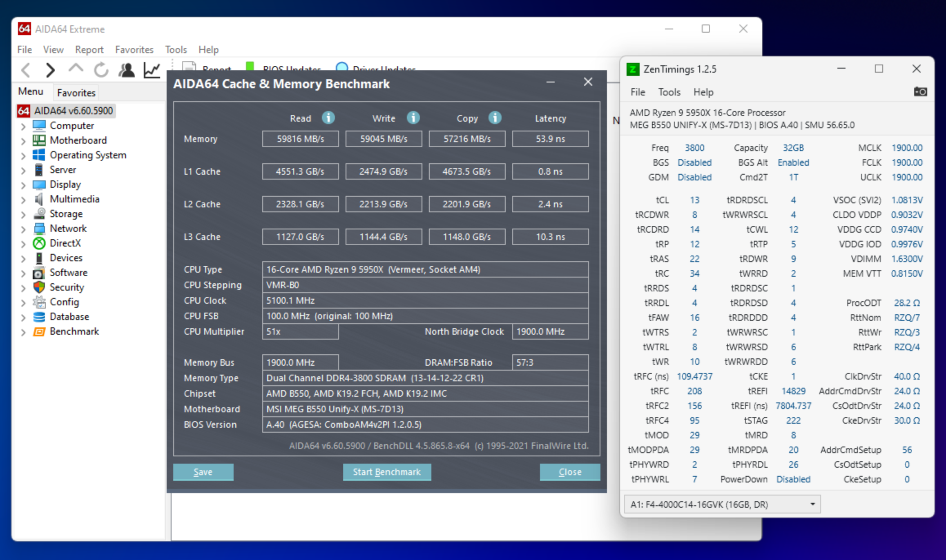
Task: Open AIDA64 Report menu
Action: click(89, 49)
